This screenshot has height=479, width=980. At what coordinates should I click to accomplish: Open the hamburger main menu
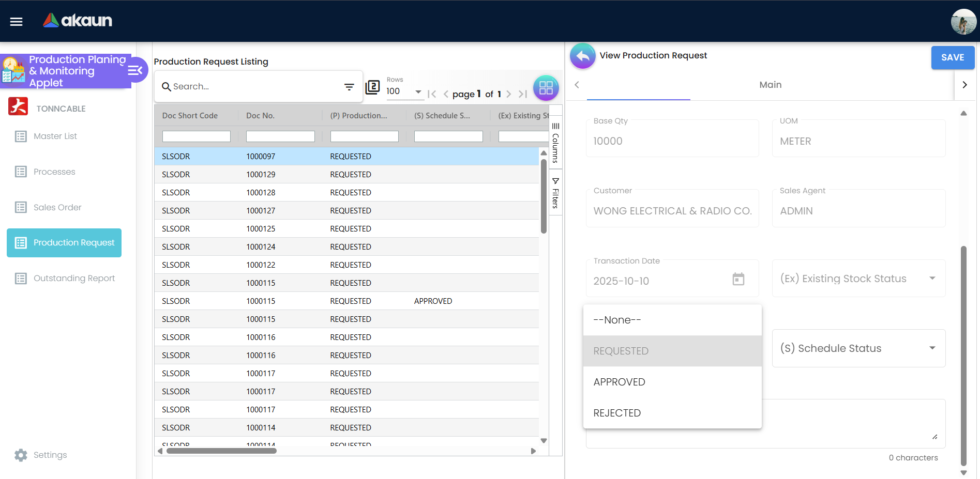(16, 21)
